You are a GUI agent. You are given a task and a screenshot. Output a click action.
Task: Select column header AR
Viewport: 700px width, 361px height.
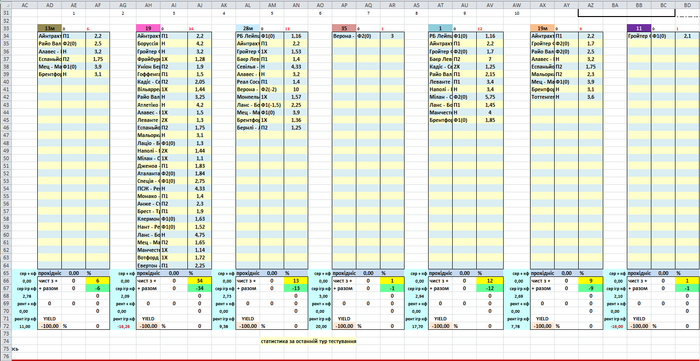point(392,6)
